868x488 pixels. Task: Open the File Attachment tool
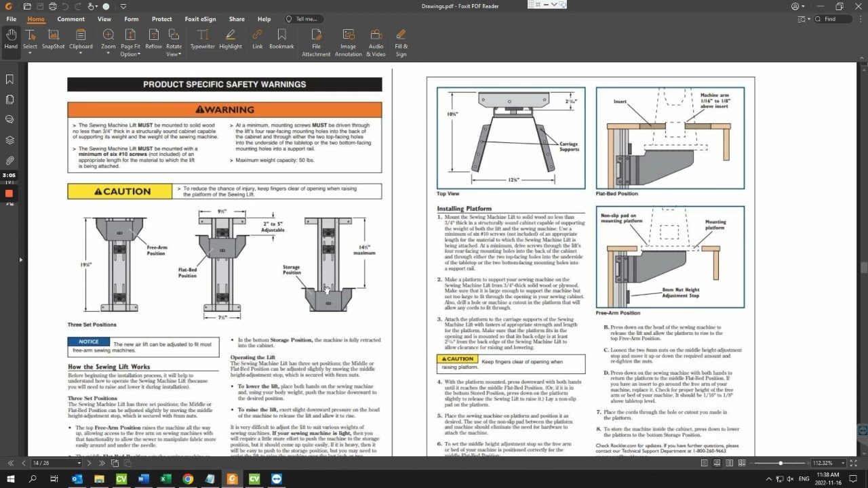[x=316, y=42]
